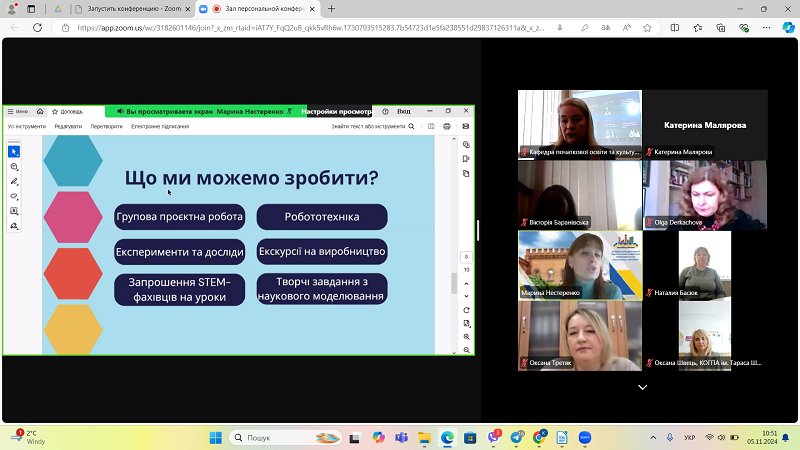Pick the zoom magnifier tool in the shared PDF toolbar
800x450 pixels.
click(14, 167)
